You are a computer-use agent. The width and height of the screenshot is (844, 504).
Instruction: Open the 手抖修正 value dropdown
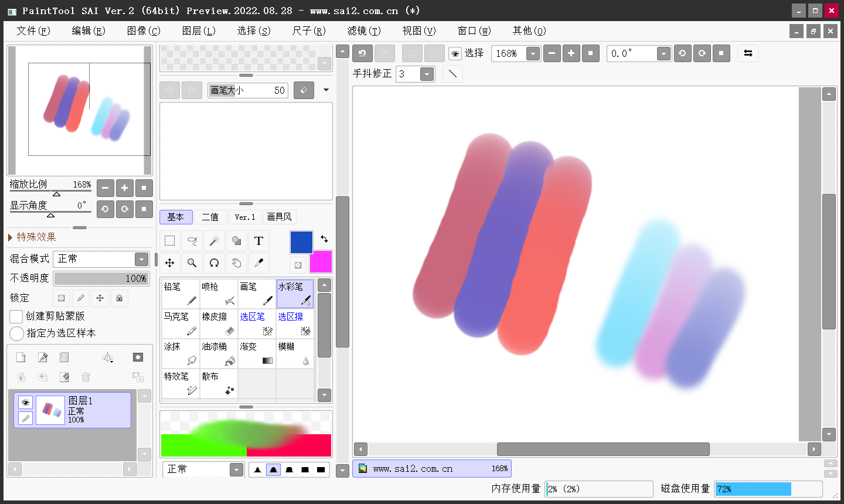[427, 74]
